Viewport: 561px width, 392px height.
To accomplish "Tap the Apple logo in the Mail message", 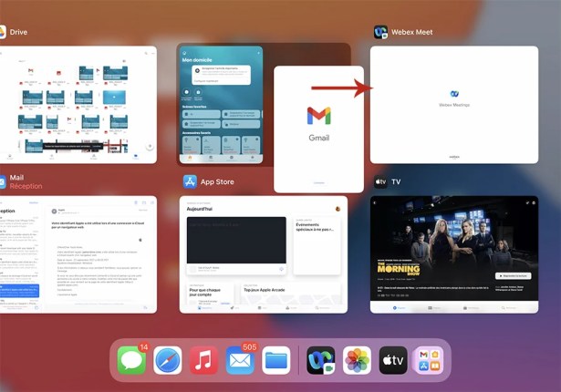I will tap(140, 240).
